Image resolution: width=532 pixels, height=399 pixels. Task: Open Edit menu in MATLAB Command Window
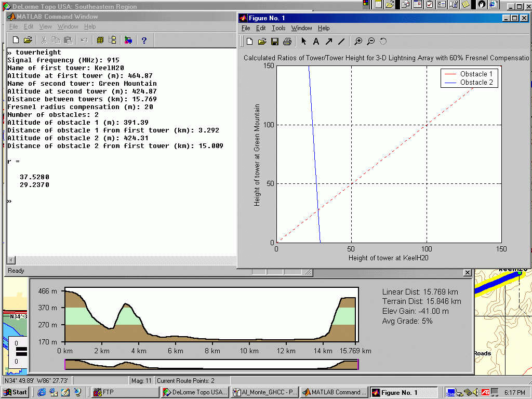pyautogui.click(x=29, y=26)
